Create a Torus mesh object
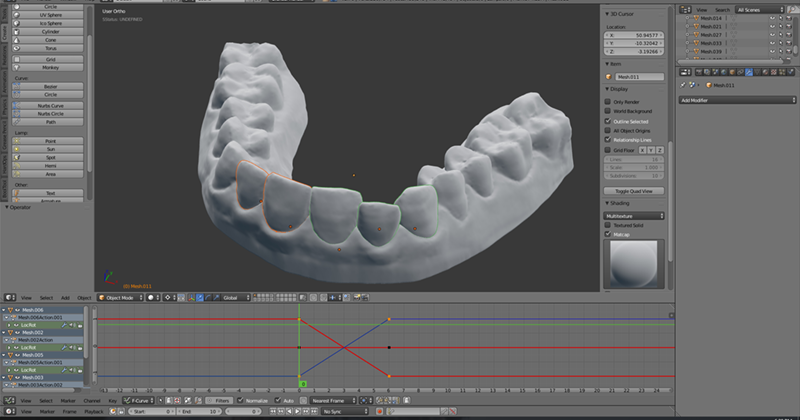800x420 pixels. [x=50, y=48]
